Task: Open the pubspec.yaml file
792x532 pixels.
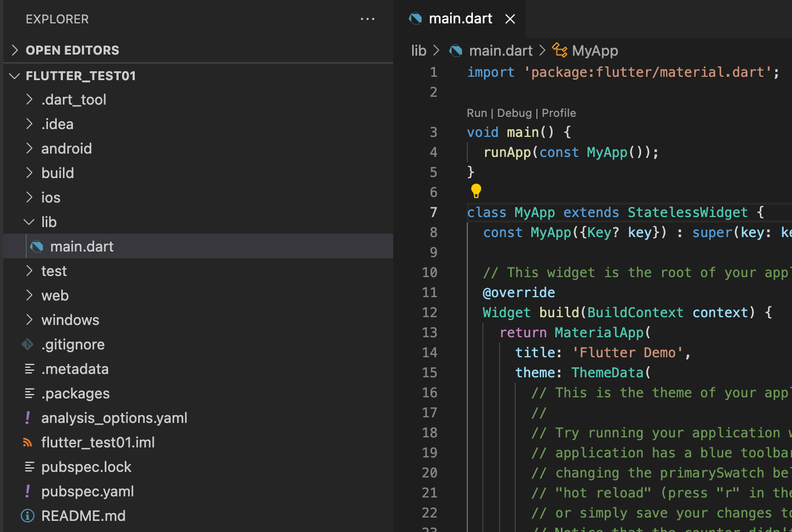Action: 198,491
